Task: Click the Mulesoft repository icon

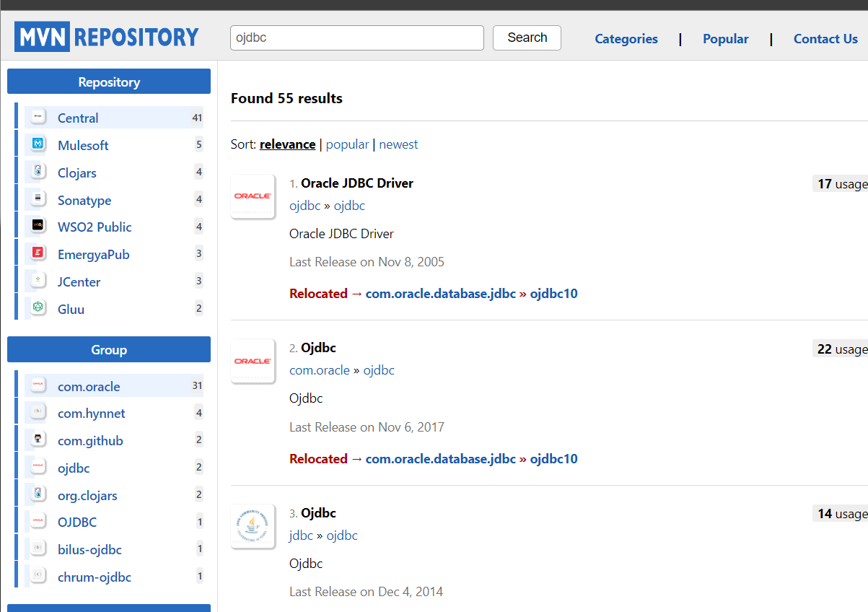Action: 38,144
